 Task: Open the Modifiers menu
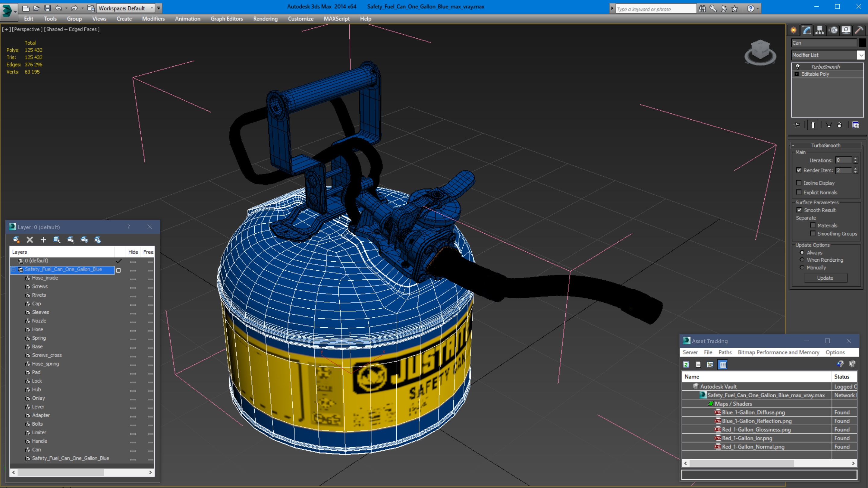153,19
